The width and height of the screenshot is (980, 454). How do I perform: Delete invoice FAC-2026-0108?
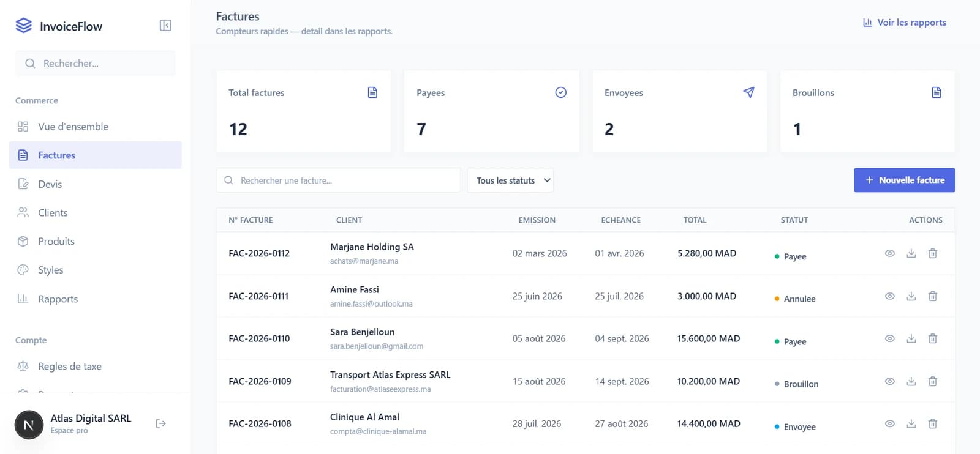tap(933, 423)
